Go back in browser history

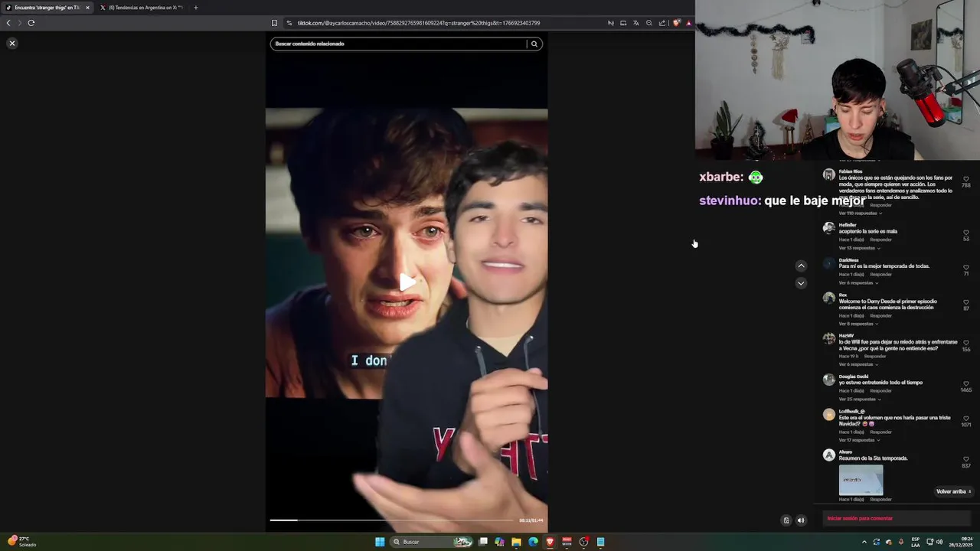tap(8, 23)
